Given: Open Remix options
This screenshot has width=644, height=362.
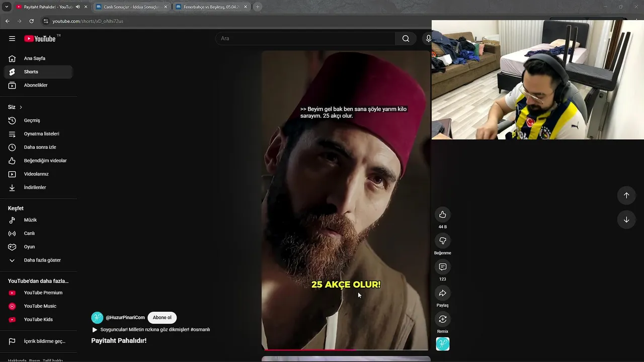Looking at the screenshot, I should 443,319.
